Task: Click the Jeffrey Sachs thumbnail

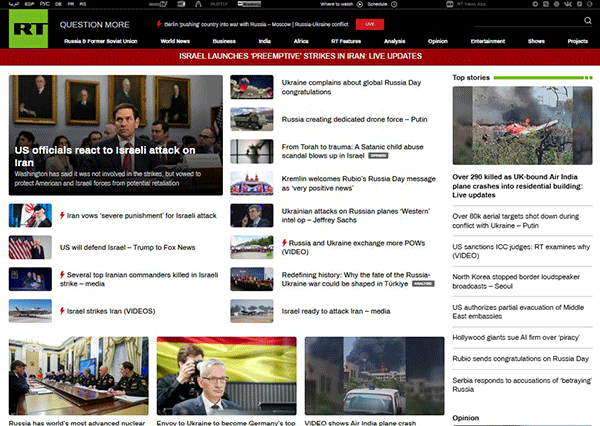Action: (x=252, y=215)
